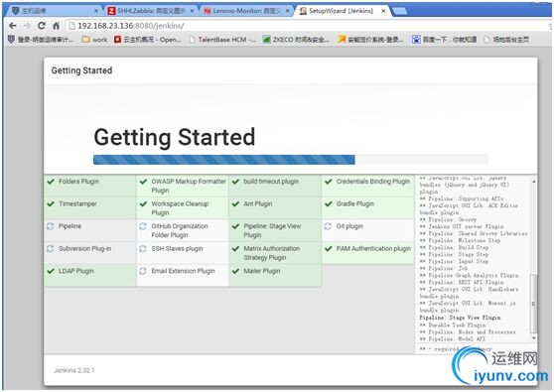Close the SetupWizard [Jenkins] tab
Viewport: 554px width, 392px height.
coord(383,11)
